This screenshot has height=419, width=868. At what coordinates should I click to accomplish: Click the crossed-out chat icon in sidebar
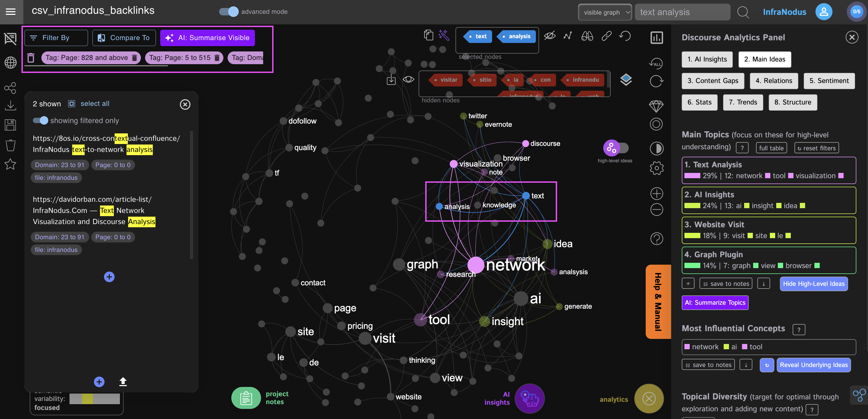point(10,38)
